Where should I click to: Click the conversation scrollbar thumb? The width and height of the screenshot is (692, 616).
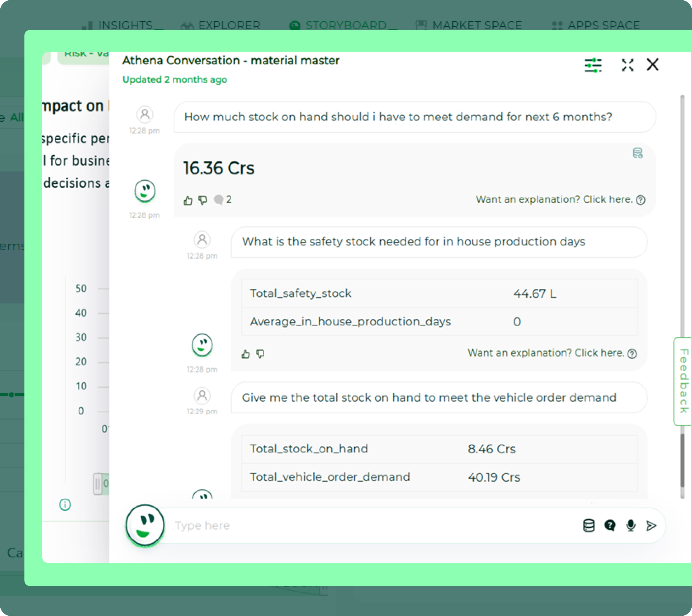pyautogui.click(x=683, y=460)
